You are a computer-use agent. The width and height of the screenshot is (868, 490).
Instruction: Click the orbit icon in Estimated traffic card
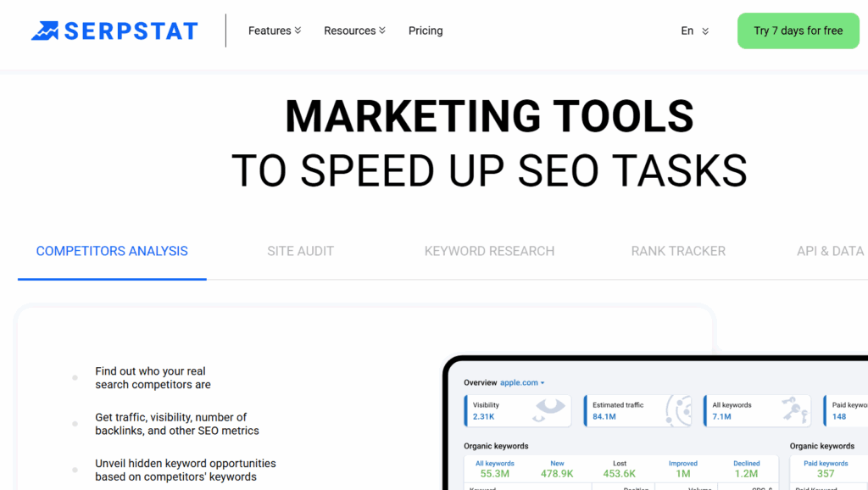tap(679, 410)
